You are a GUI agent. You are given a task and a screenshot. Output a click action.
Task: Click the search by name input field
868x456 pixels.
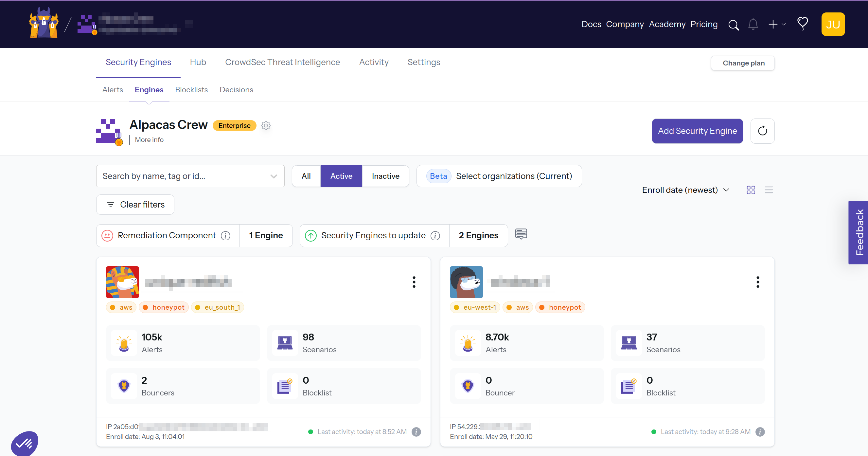(x=179, y=176)
